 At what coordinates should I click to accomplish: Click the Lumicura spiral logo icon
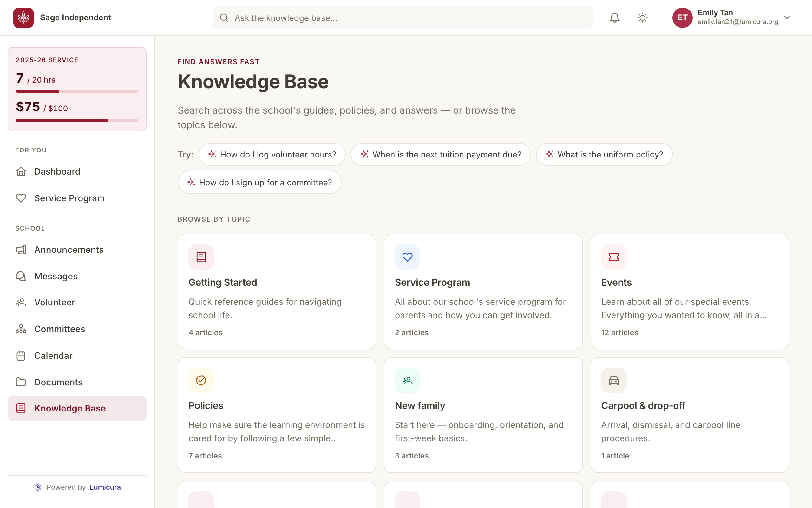pos(38,487)
